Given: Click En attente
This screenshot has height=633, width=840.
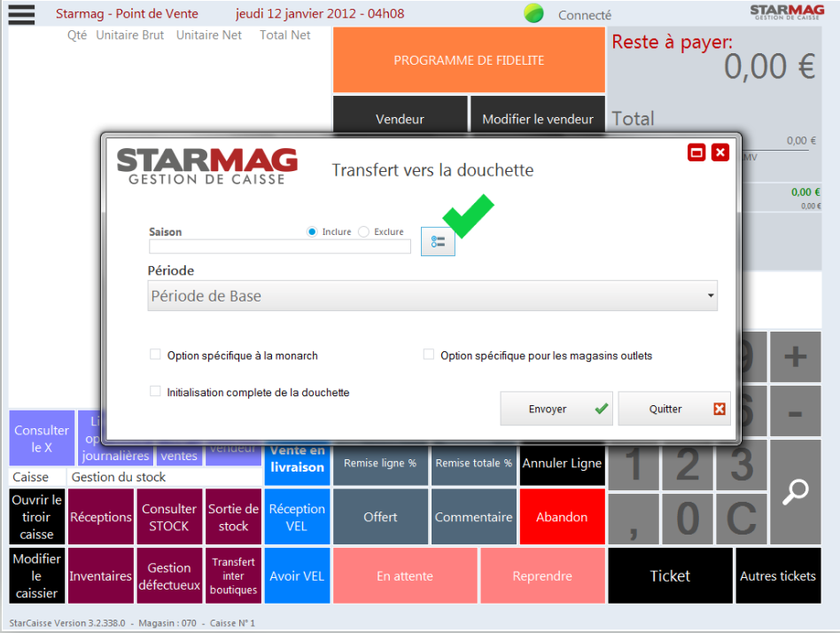Looking at the screenshot, I should click(405, 575).
